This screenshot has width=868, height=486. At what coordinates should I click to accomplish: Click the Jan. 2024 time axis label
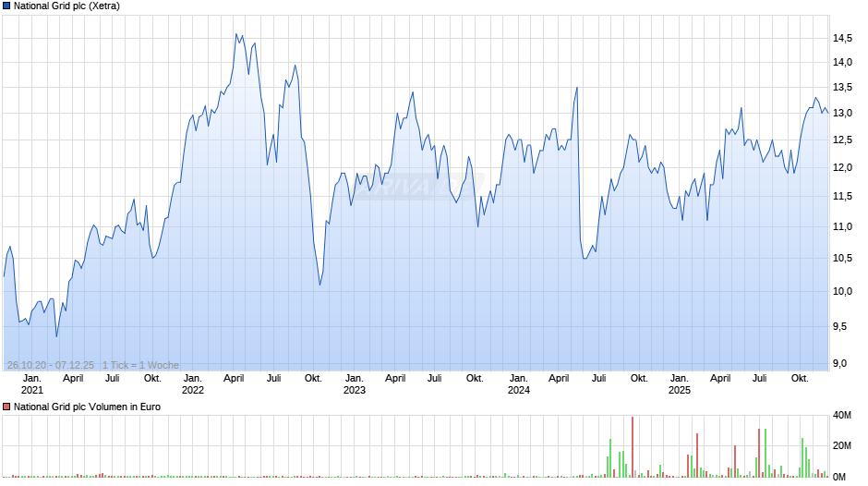(x=519, y=384)
